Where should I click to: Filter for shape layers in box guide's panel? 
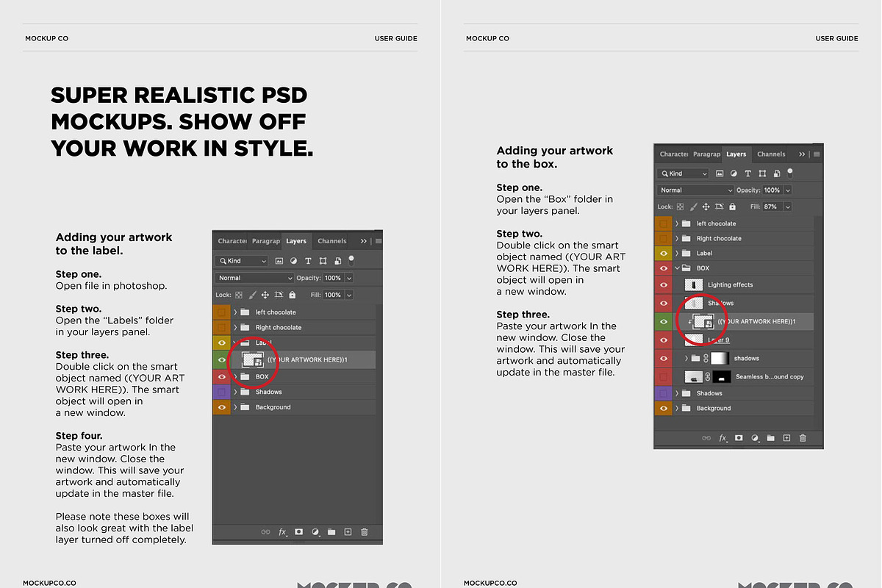pyautogui.click(x=764, y=173)
